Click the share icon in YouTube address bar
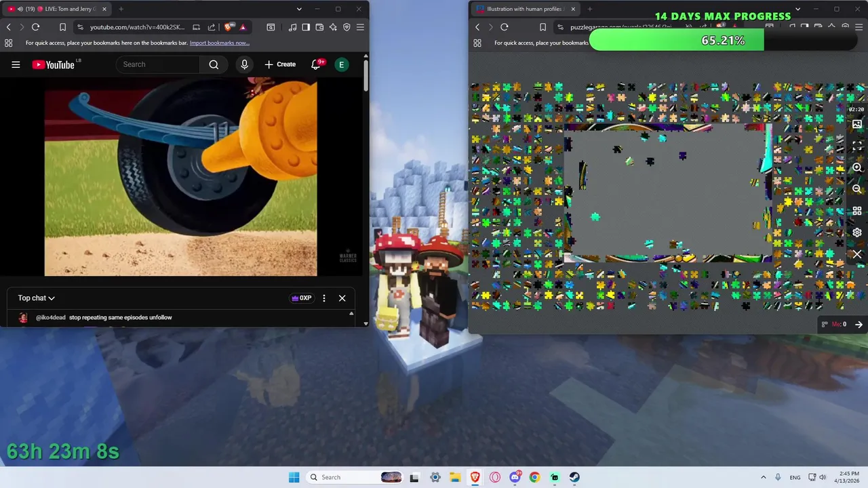This screenshot has height=488, width=868. point(212,27)
